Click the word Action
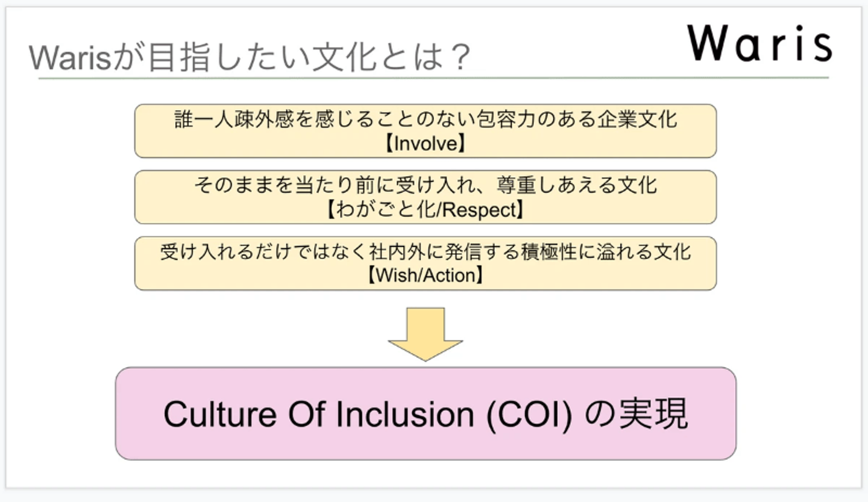 [x=448, y=275]
